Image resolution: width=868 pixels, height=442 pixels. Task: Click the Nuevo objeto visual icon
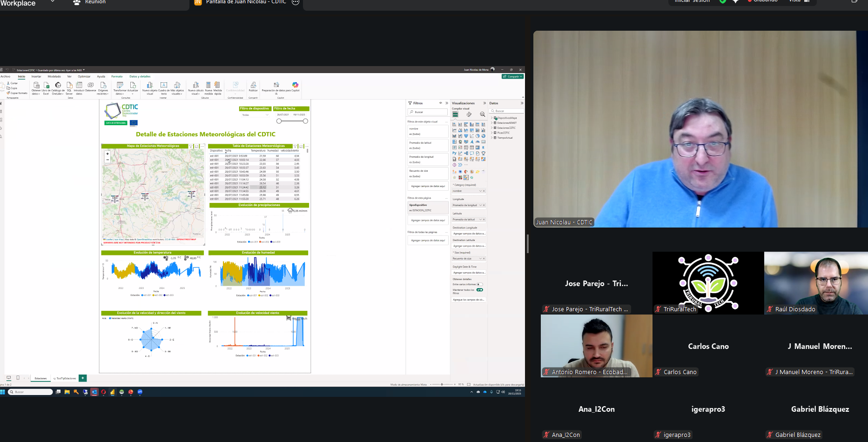click(150, 85)
